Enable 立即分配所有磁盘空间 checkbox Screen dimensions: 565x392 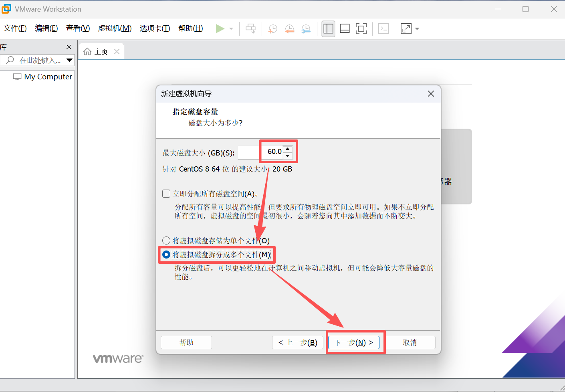pyautogui.click(x=166, y=194)
